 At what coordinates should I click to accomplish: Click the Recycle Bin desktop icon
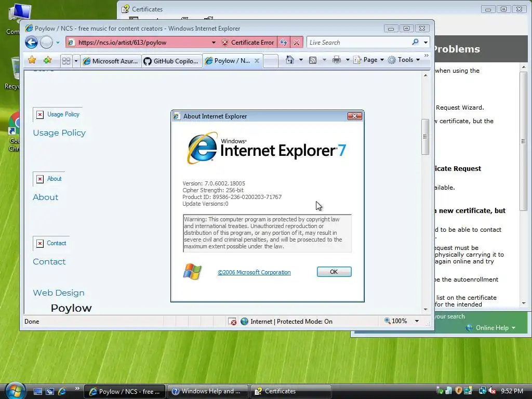tap(13, 73)
